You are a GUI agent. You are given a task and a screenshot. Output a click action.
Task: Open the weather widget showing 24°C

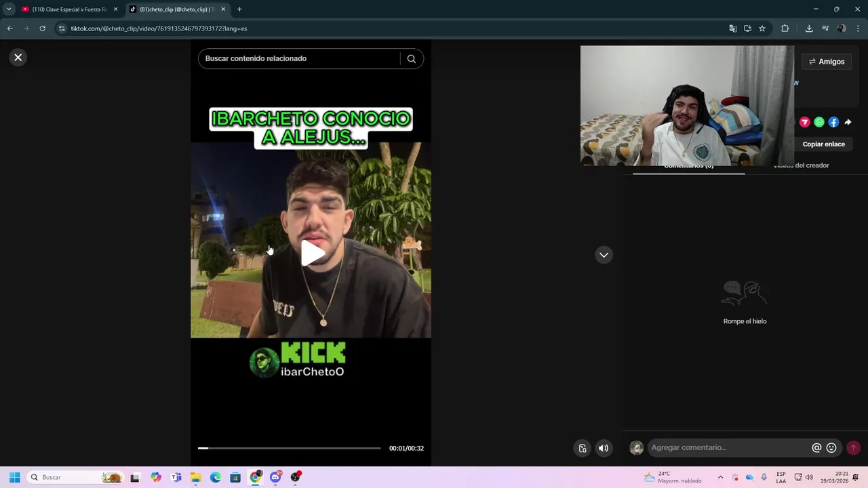pyautogui.click(x=673, y=477)
